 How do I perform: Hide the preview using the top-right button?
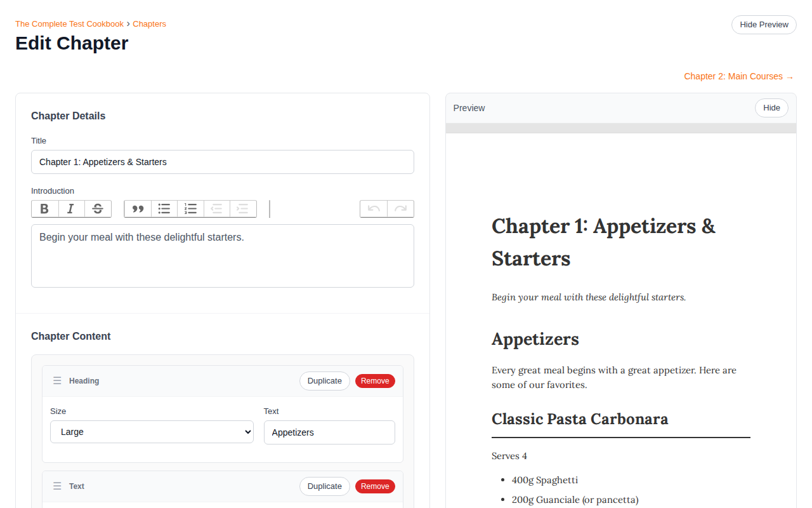click(764, 25)
